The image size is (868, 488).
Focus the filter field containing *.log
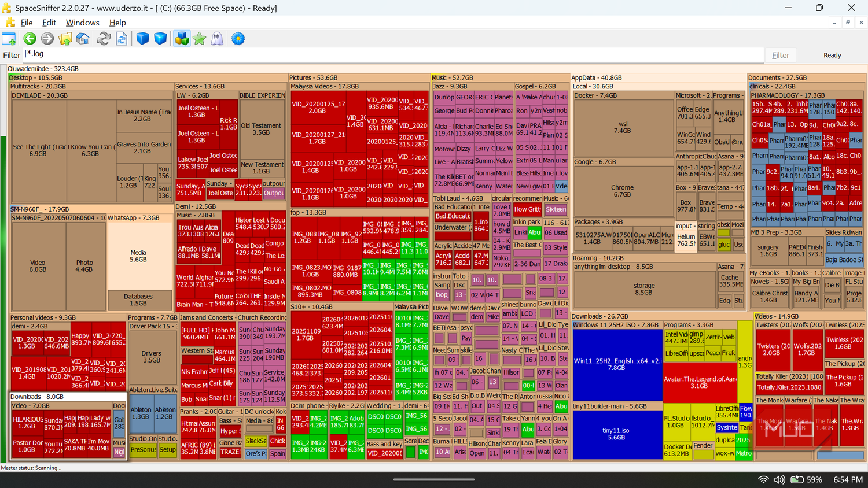click(394, 54)
